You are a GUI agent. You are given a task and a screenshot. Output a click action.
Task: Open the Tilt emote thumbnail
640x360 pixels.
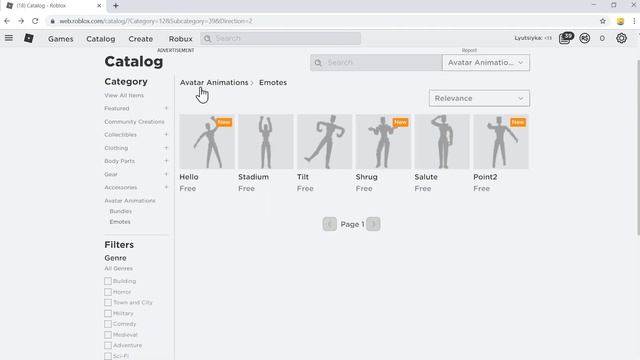pos(324,141)
